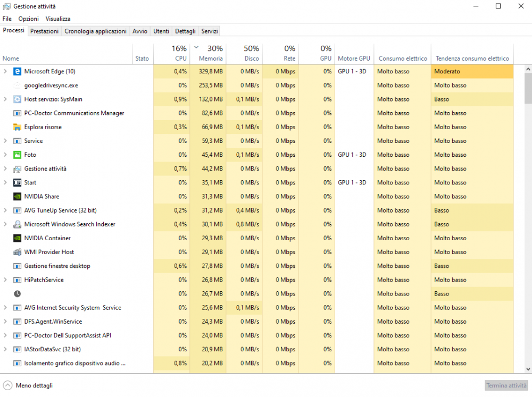This screenshot has height=397, width=532.
Task: Sort processes by the Nome column
Action: pyautogui.click(x=66, y=54)
